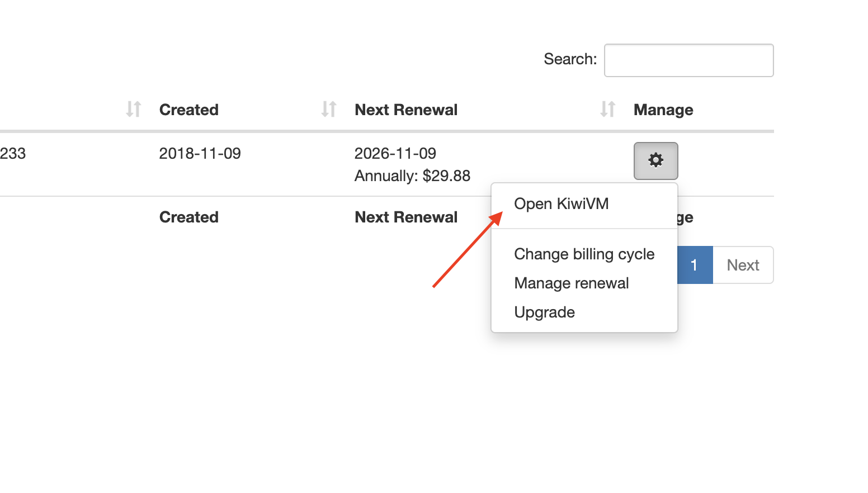Click sort arrows just left of Created header
The height and width of the screenshot is (493, 868).
tap(134, 109)
